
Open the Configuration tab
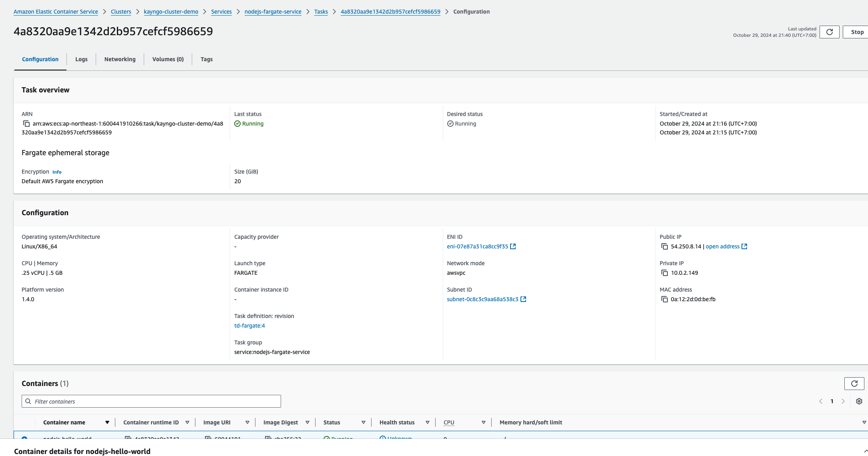[x=40, y=59]
